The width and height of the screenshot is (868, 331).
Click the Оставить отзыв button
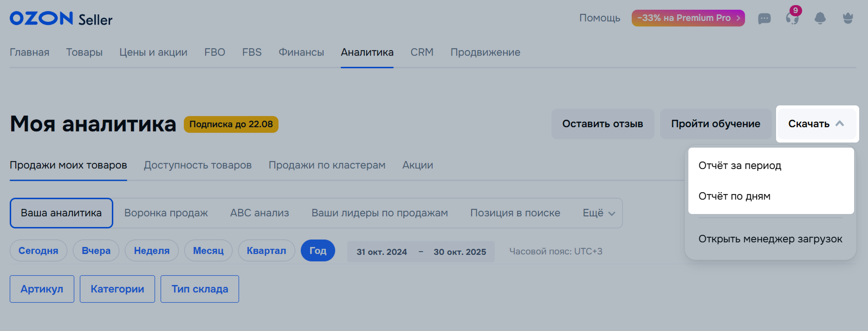tap(602, 124)
